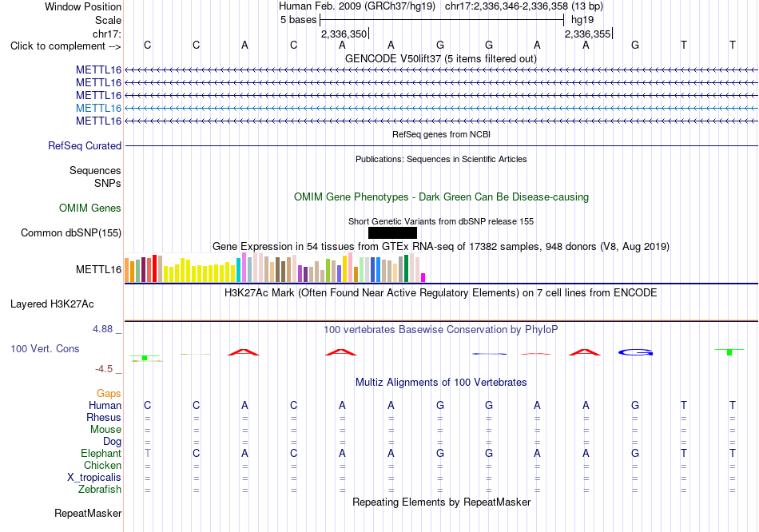Click the 2,336,355 position marker
759x532 pixels.
tap(588, 34)
